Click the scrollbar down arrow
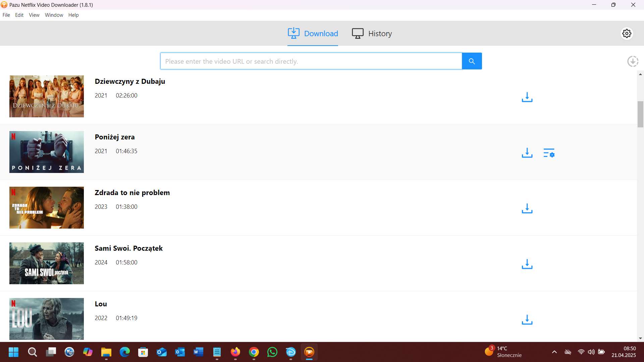The height and width of the screenshot is (362, 644). [640, 338]
